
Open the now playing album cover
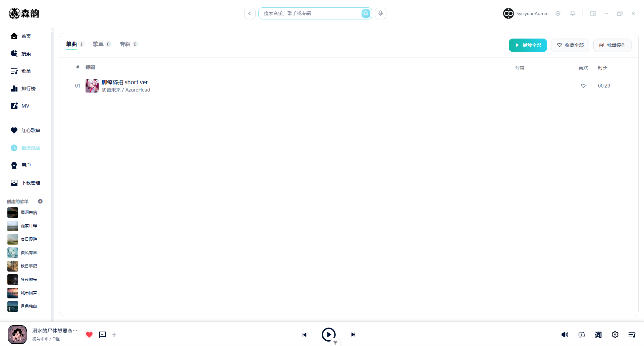pyautogui.click(x=17, y=335)
